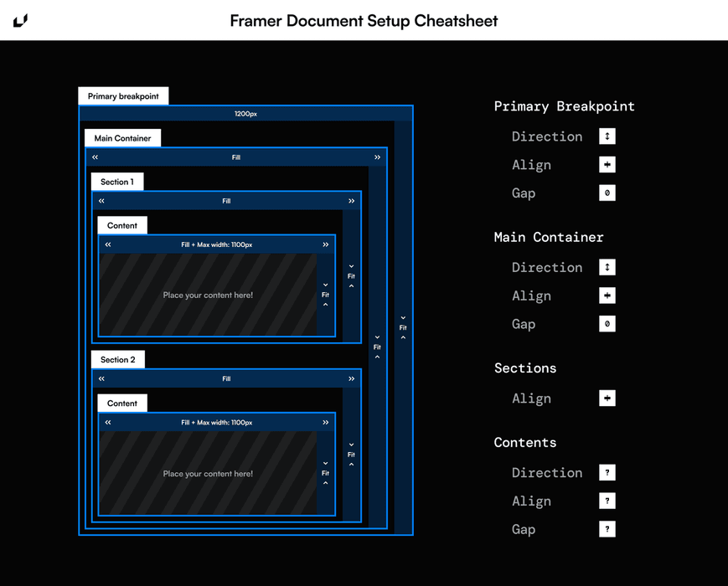Click Direction label under Primary Breakpoint heading
This screenshot has height=586, width=728.
547,136
